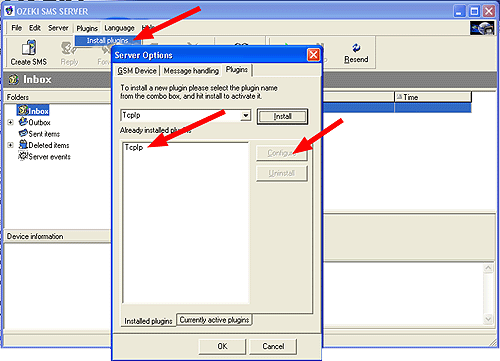Click the Configure button
Image resolution: width=500 pixels, height=361 pixels.
click(x=282, y=153)
